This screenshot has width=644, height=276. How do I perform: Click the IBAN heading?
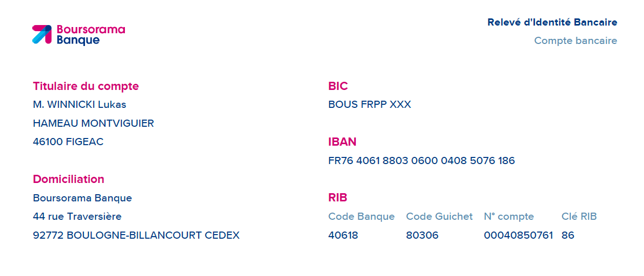(x=342, y=142)
